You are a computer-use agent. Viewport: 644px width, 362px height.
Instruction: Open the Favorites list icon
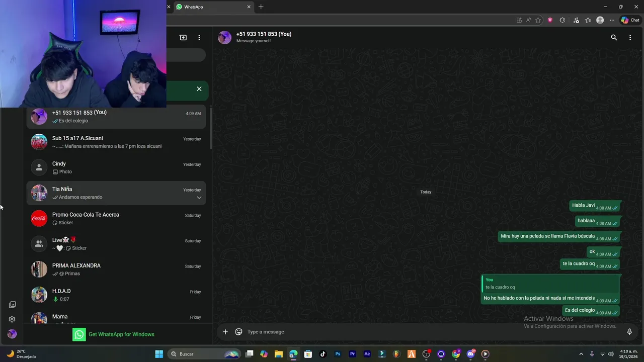pos(588,20)
